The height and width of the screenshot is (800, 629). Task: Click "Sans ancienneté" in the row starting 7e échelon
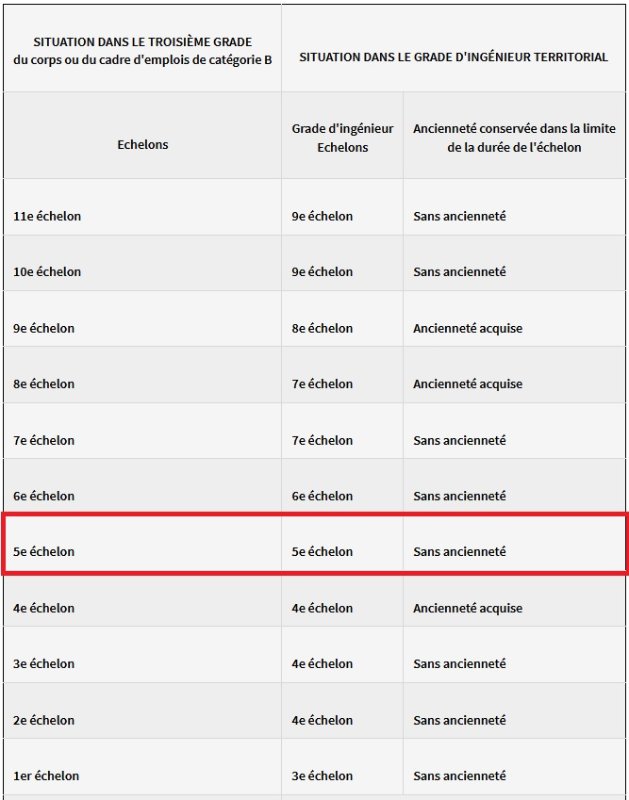click(459, 440)
